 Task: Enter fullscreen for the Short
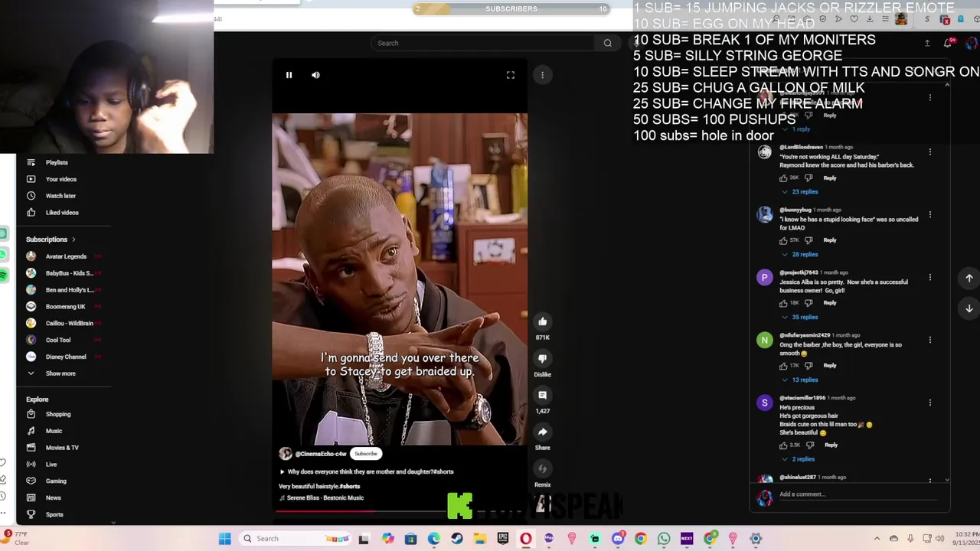[x=511, y=75]
